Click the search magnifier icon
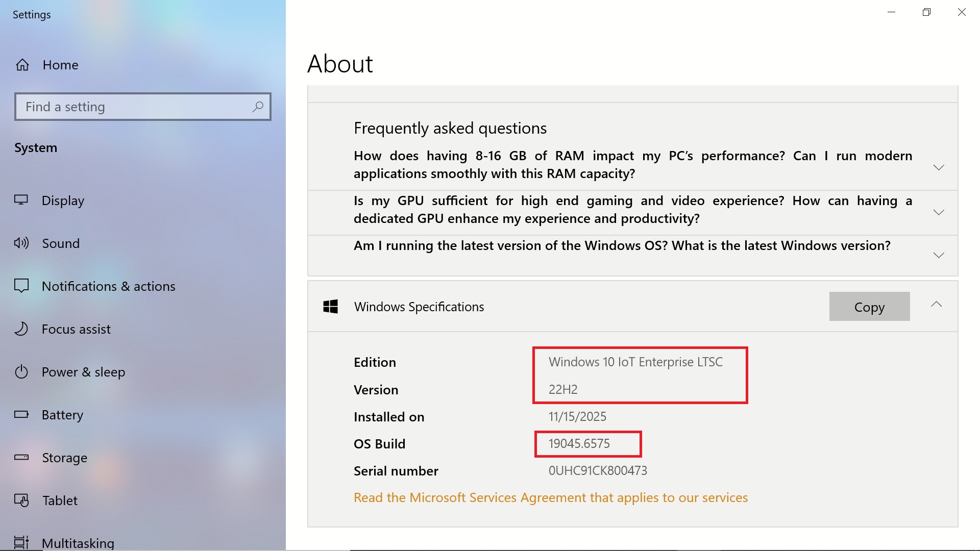 [258, 107]
